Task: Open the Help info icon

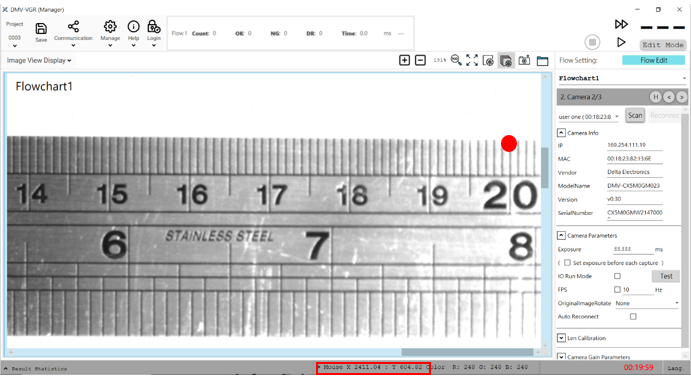Action: [x=134, y=26]
